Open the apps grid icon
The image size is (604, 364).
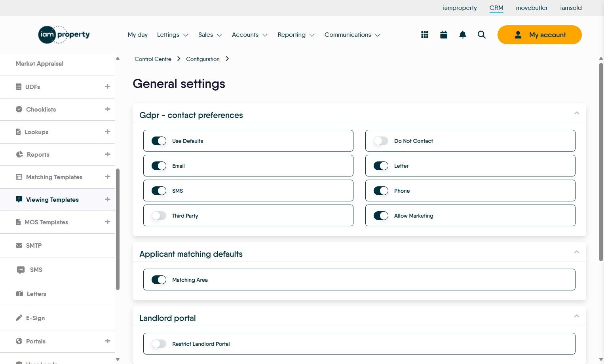[x=425, y=35]
